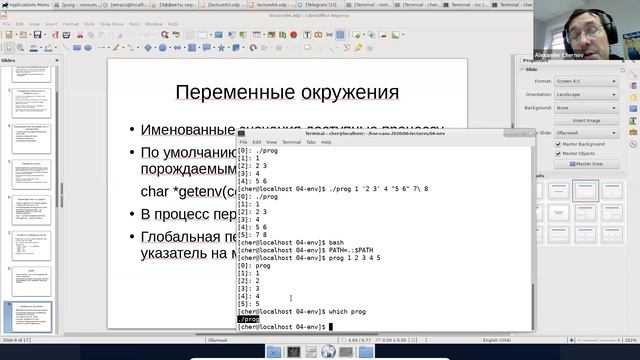Viewport: 640px width, 360px height.
Task: Click slide title Переменные окружения
Action: click(287, 92)
